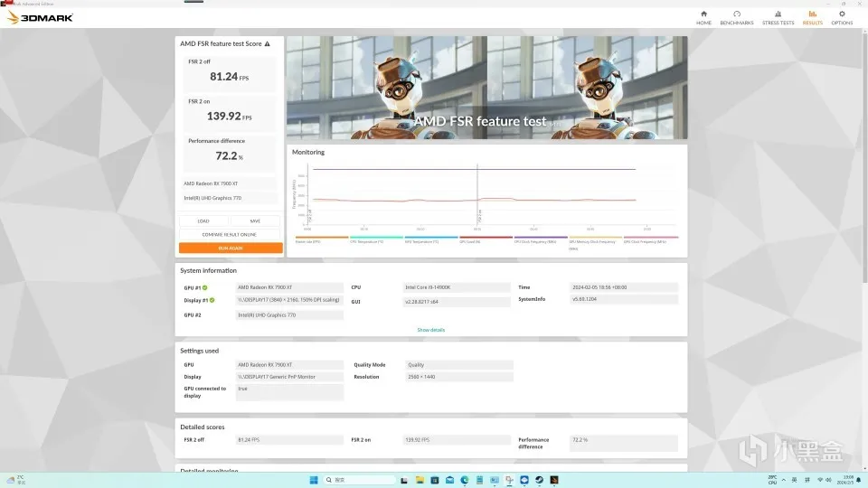Toggle GPU Temperature legend series
Screen dimensions: 868x488
click(430, 240)
